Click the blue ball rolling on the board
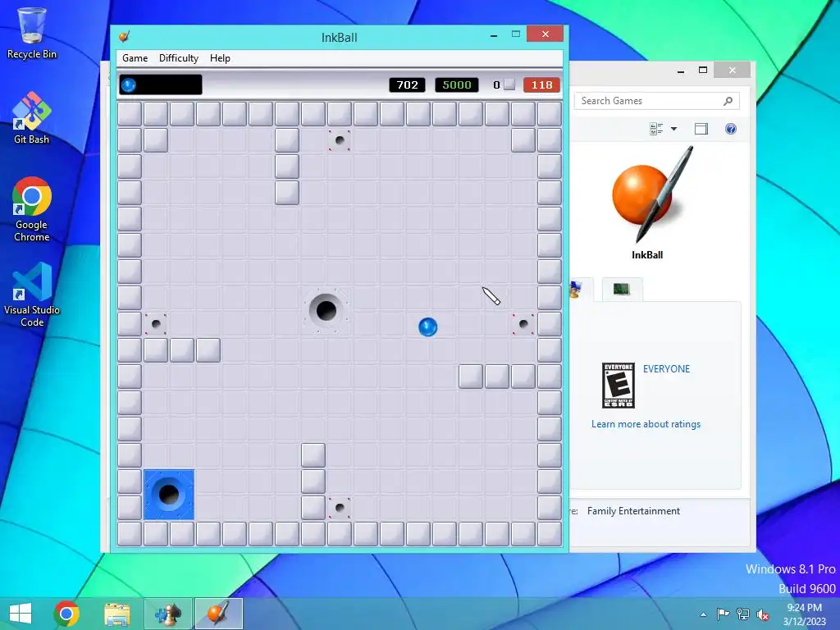This screenshot has height=630, width=840. (427, 326)
